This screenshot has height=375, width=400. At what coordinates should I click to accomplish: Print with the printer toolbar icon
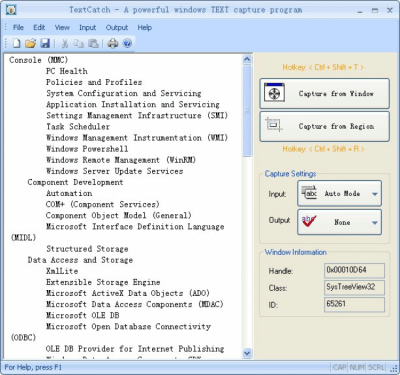pos(113,43)
